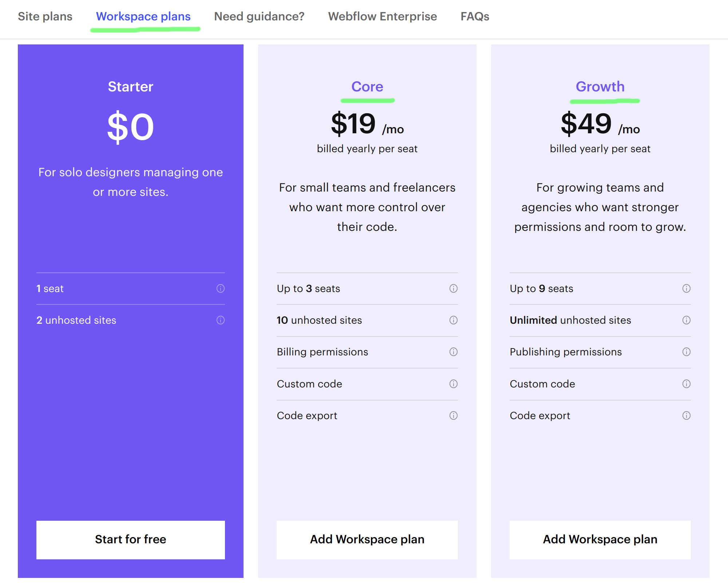The image size is (728, 583).
Task: Click the Growth plan title
Action: coord(600,87)
